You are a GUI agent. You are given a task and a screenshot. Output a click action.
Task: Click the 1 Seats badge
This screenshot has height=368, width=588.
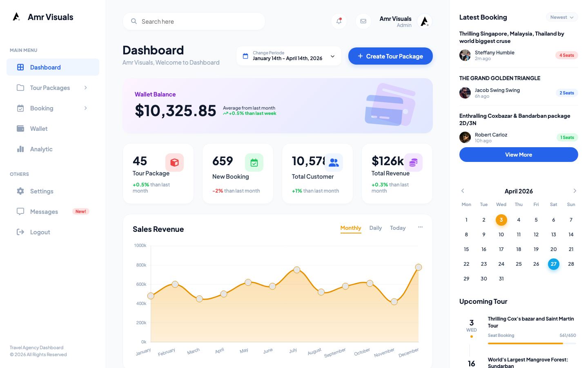tap(567, 137)
